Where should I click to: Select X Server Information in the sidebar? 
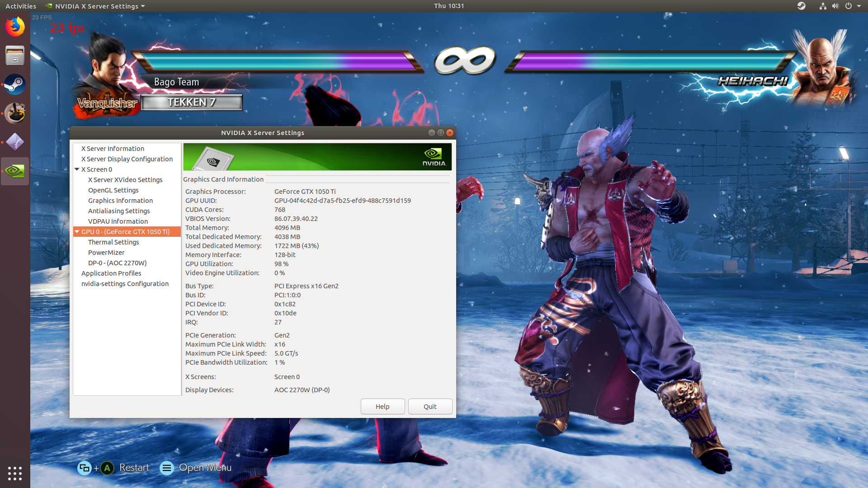113,149
